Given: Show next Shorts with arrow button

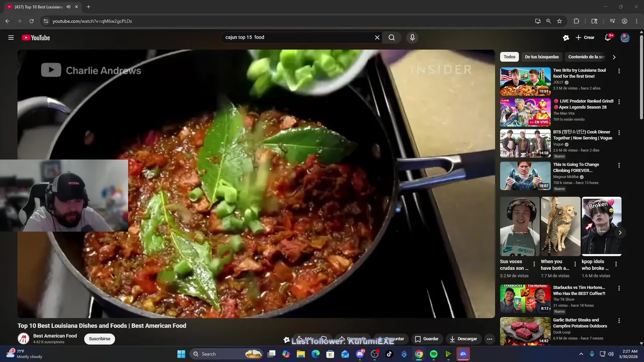Looking at the screenshot, I should tap(620, 232).
